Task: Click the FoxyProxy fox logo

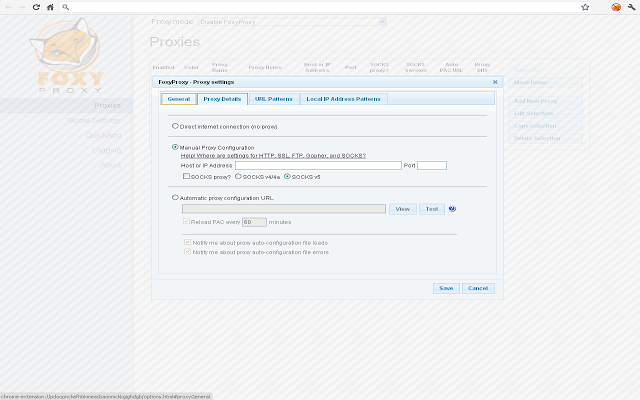Action: click(x=67, y=56)
